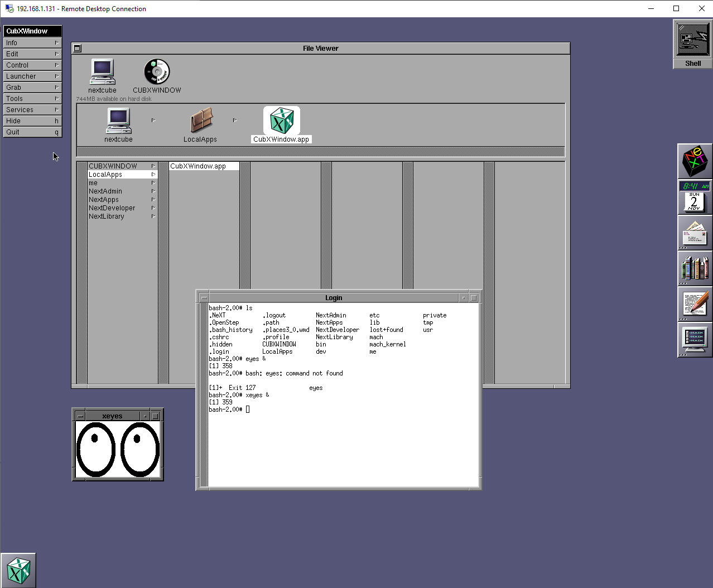Open the Info menu
This screenshot has width=713, height=588.
click(x=32, y=43)
